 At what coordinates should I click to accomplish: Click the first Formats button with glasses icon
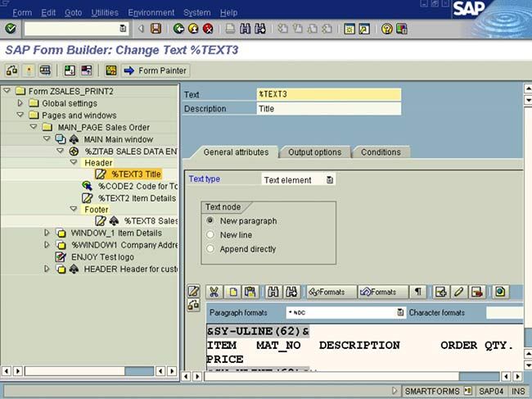click(331, 292)
